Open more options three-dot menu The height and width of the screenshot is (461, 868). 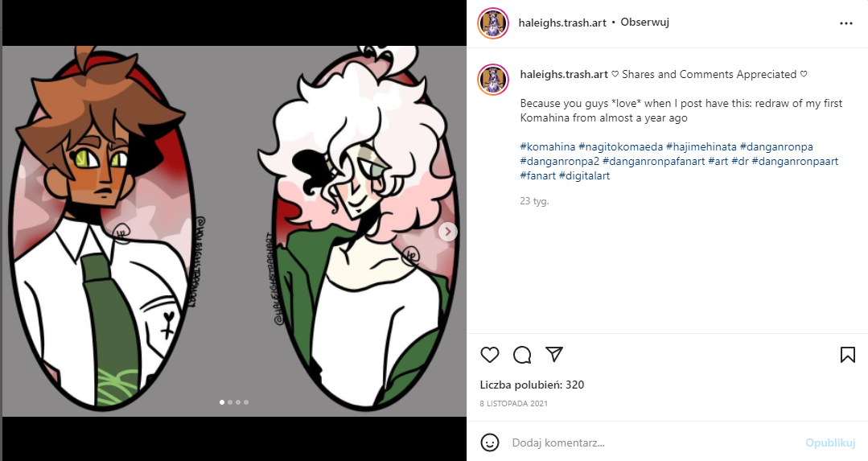pyautogui.click(x=845, y=23)
